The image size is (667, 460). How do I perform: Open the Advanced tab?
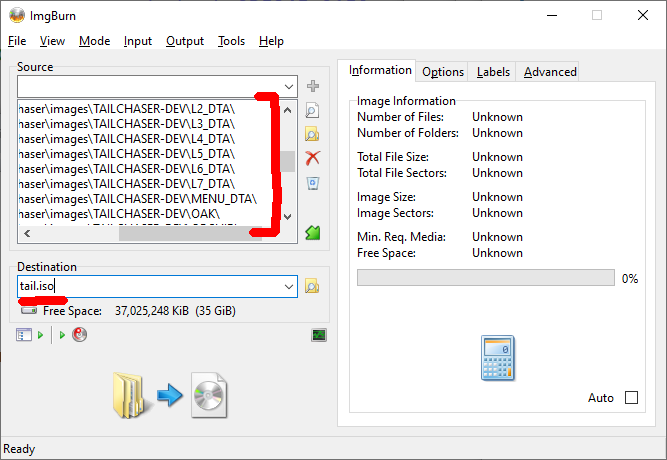click(x=550, y=72)
